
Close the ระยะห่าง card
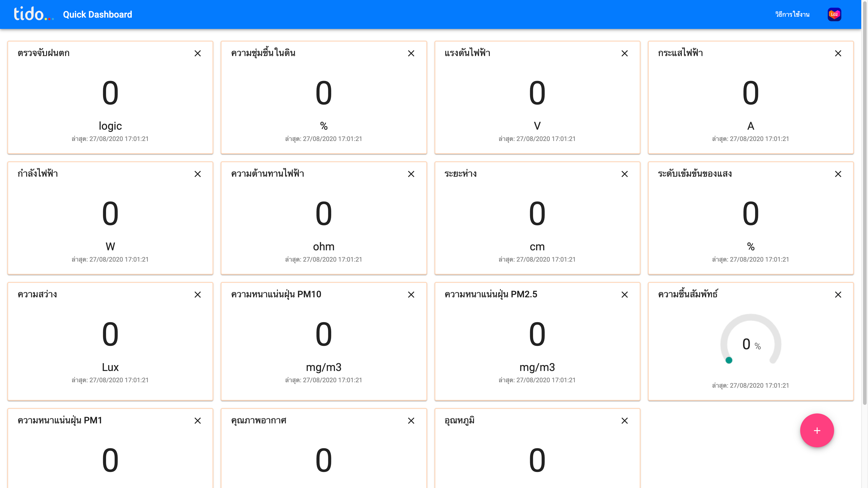click(x=624, y=174)
